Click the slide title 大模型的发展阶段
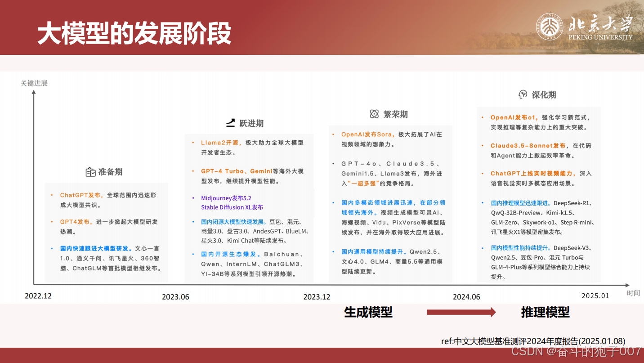This screenshot has height=363, width=644. [134, 33]
